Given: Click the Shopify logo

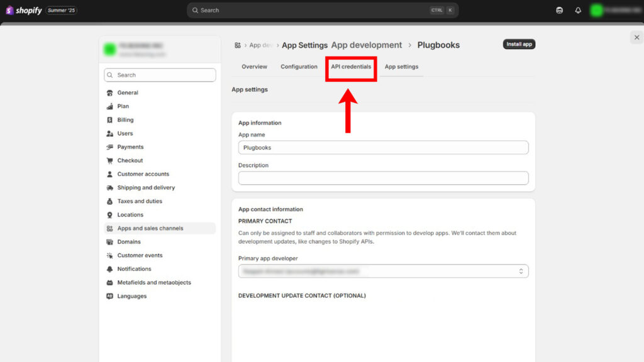Looking at the screenshot, I should point(24,10).
